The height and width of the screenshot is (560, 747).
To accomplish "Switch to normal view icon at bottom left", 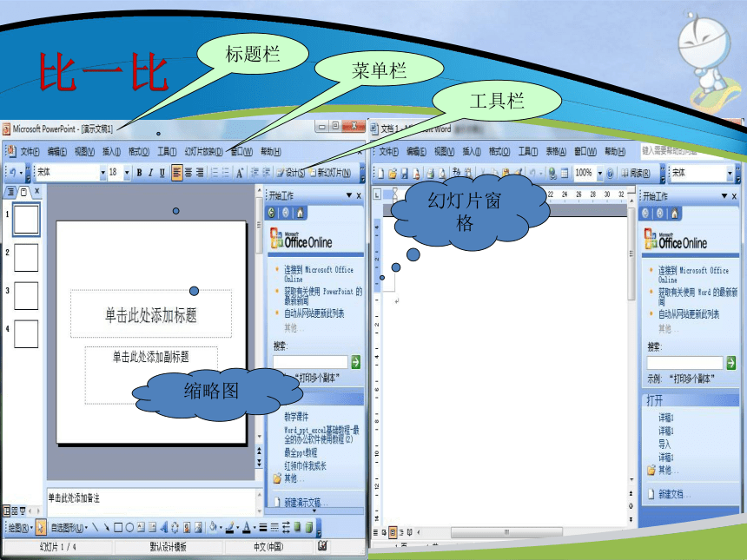I will point(7,511).
